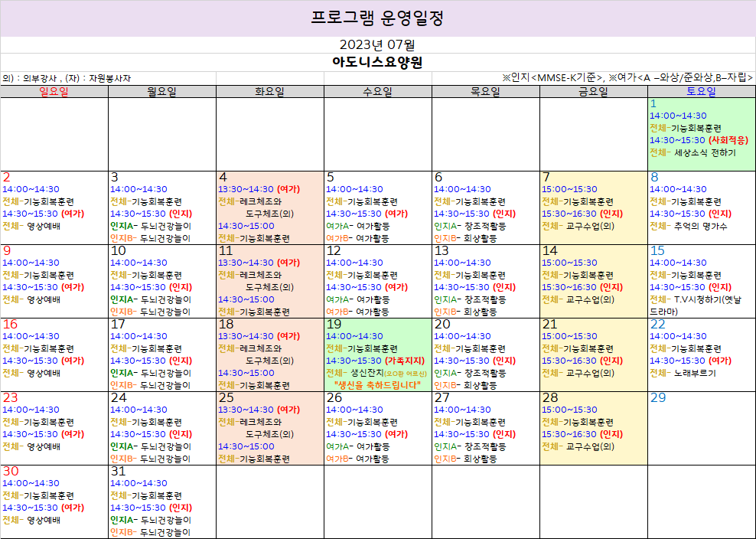The image size is (756, 539).
Task: Click the date number 7
Action: [546, 177]
